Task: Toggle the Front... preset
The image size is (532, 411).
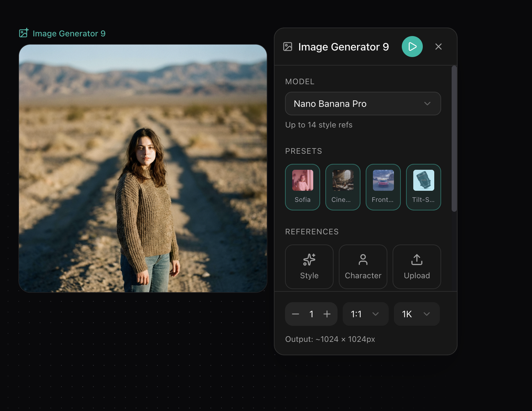Action: [x=383, y=187]
